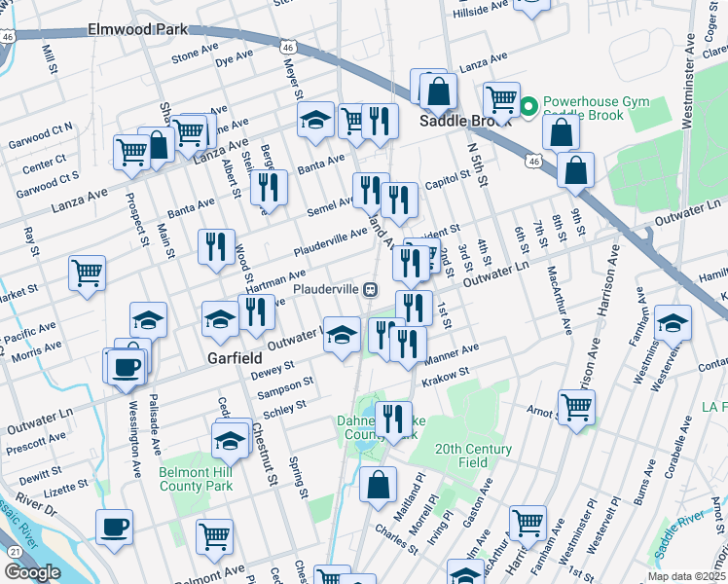Click the Elmwood Park city label
This screenshot has width=728, height=584.
coord(137,30)
